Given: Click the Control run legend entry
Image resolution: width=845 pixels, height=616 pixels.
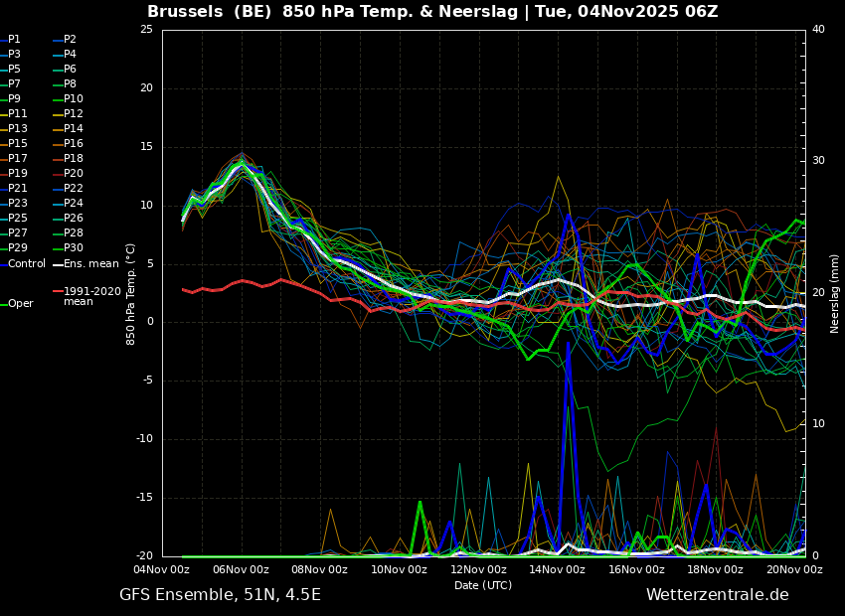Looking at the screenshot, I should 26,263.
